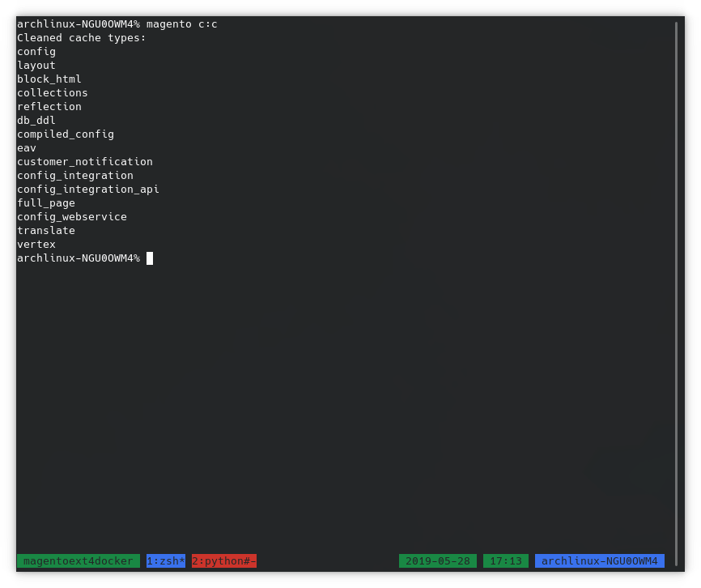Select the vertex cache type text
This screenshot has width=701, height=588.
point(36,244)
